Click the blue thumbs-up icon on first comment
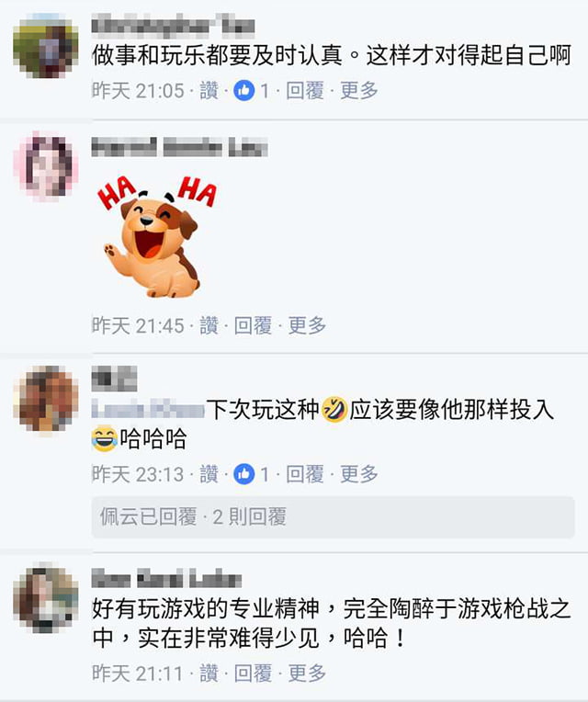 (x=243, y=91)
